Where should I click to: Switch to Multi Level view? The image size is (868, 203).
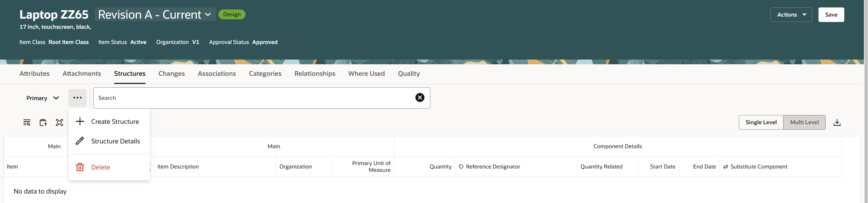click(804, 122)
